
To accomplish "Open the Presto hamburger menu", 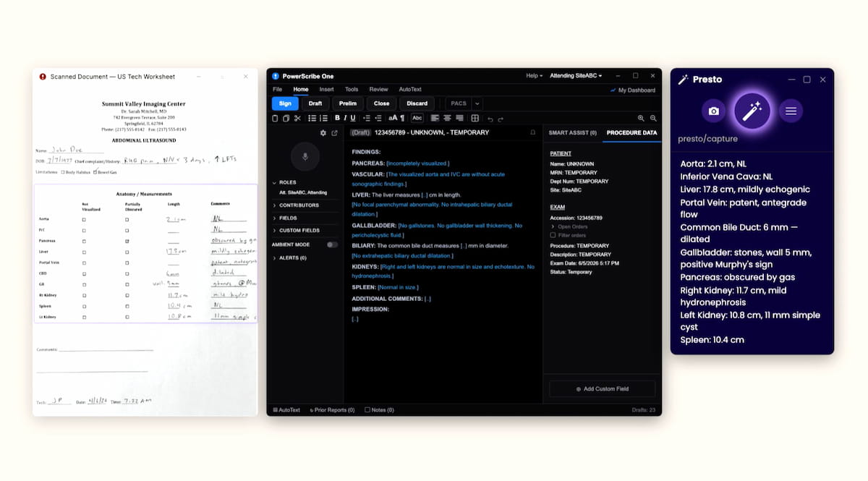I will click(x=791, y=111).
